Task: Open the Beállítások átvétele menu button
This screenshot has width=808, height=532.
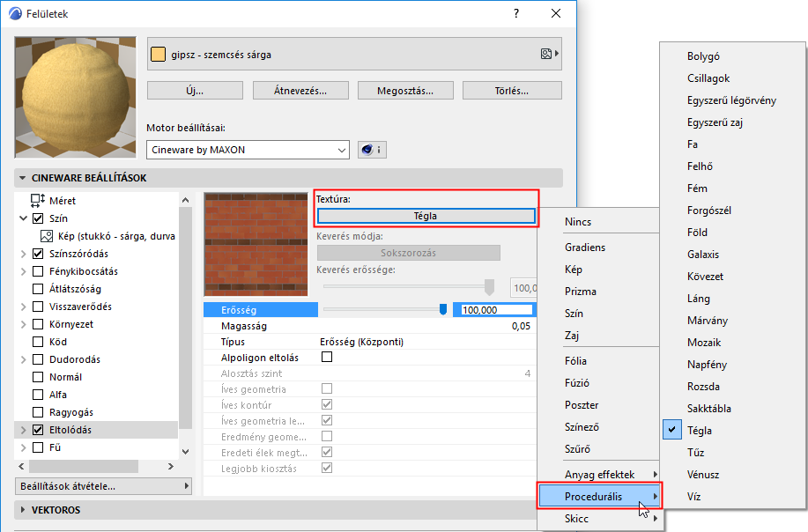Action: click(x=104, y=486)
